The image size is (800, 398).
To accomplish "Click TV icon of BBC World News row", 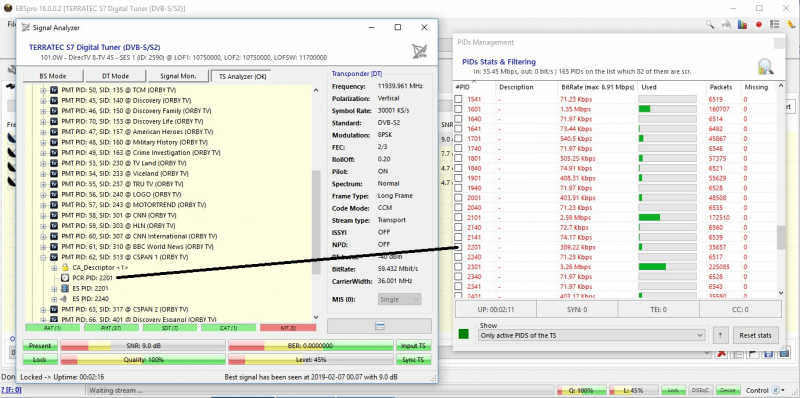I will 54,246.
